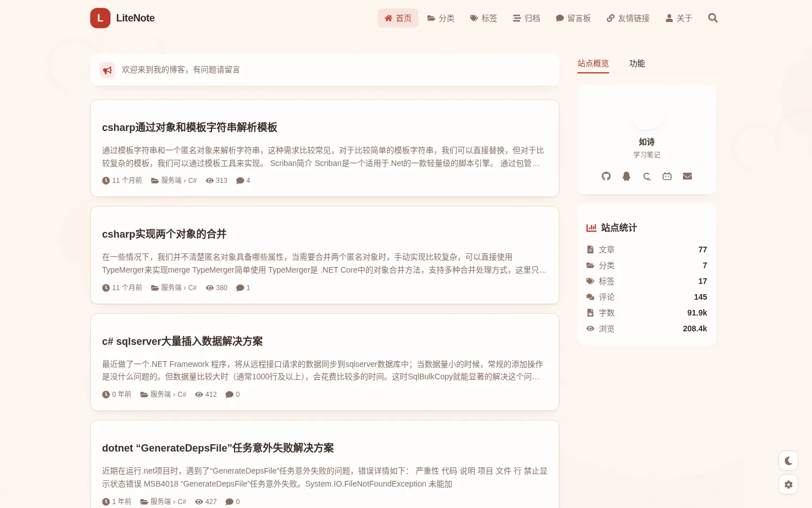Click the 标签 stat row showing 17
Screen dimensions: 812x508
(647, 281)
